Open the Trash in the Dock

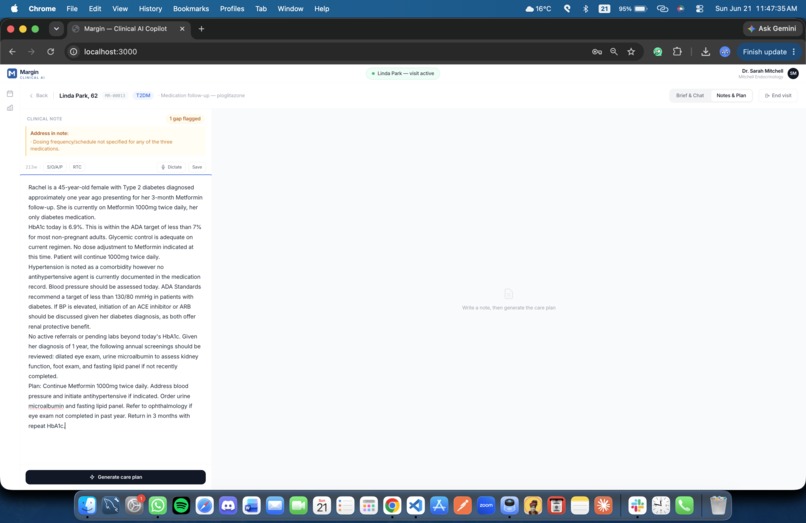718,506
